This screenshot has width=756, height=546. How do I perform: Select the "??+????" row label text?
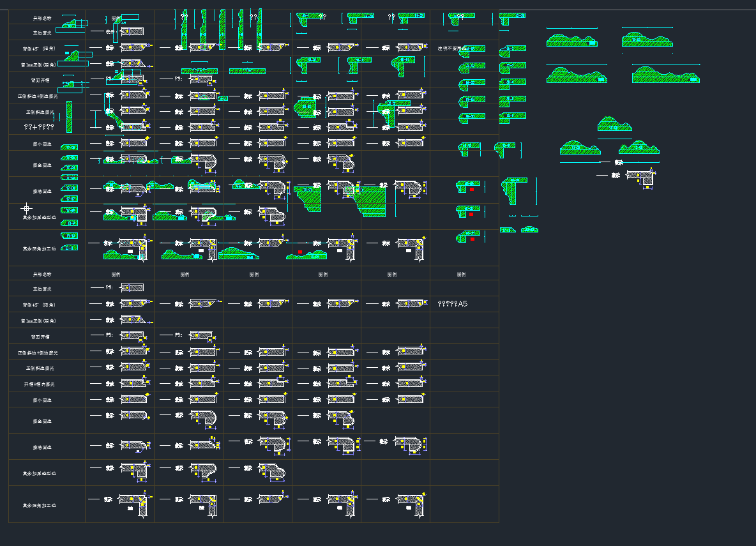tap(39, 127)
